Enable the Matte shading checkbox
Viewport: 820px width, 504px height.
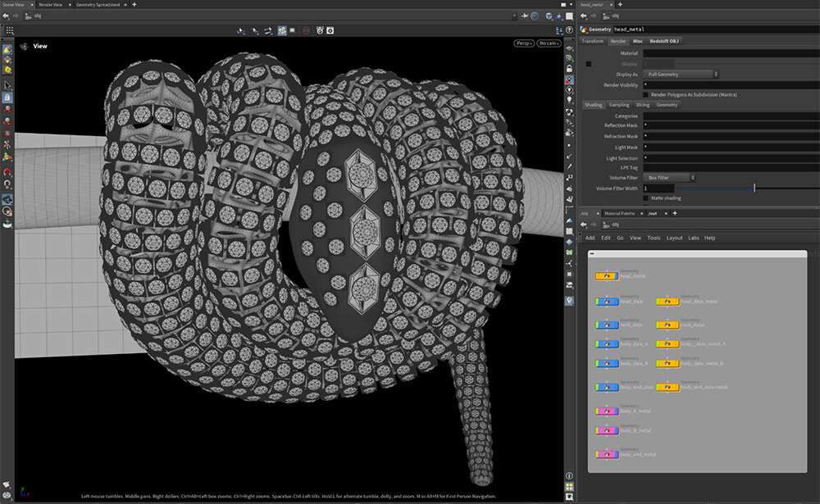(x=645, y=198)
